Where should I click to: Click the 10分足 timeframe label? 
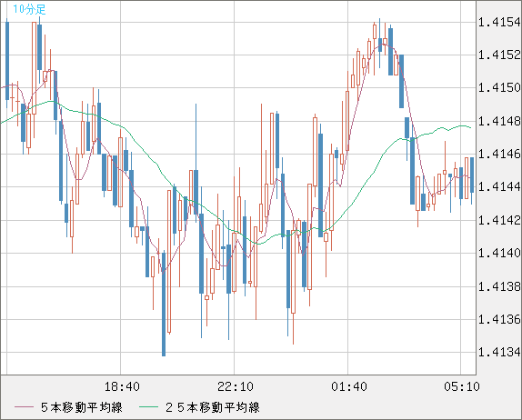[29, 9]
